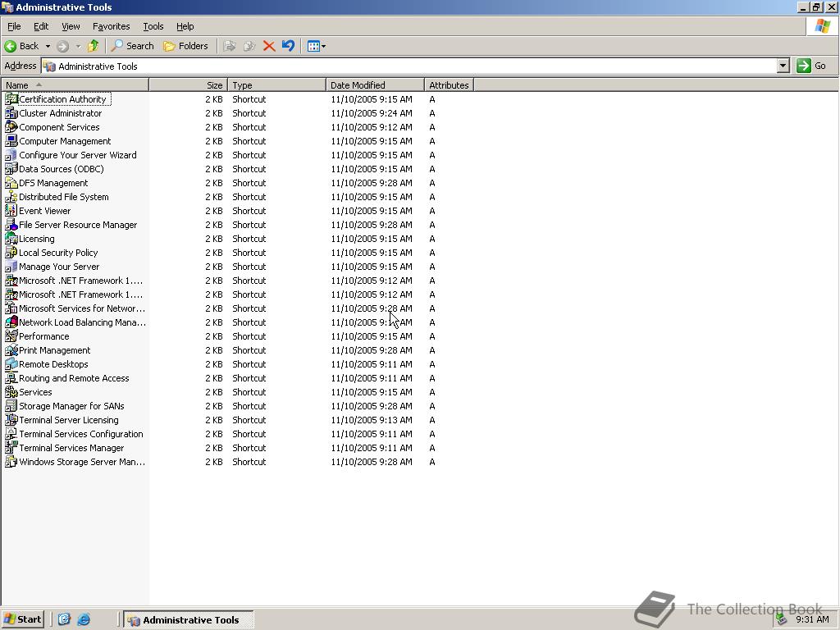Open the Forward history dropdown arrow
Image resolution: width=840 pixels, height=630 pixels.
pos(78,46)
